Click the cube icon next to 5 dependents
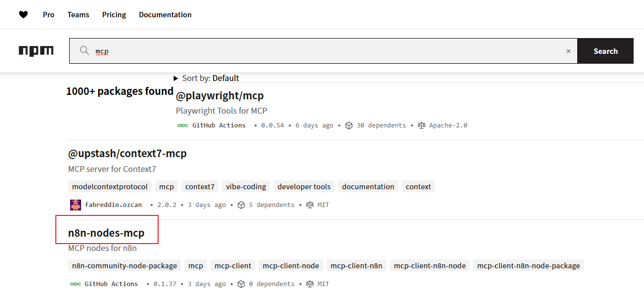Viewport: 644px width, 293px height. pyautogui.click(x=241, y=205)
